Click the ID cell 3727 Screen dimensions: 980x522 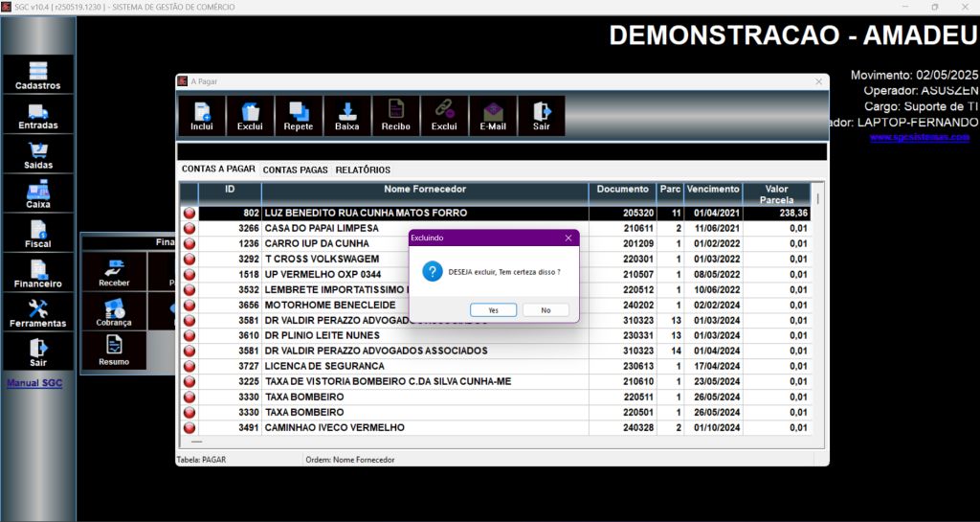click(249, 366)
